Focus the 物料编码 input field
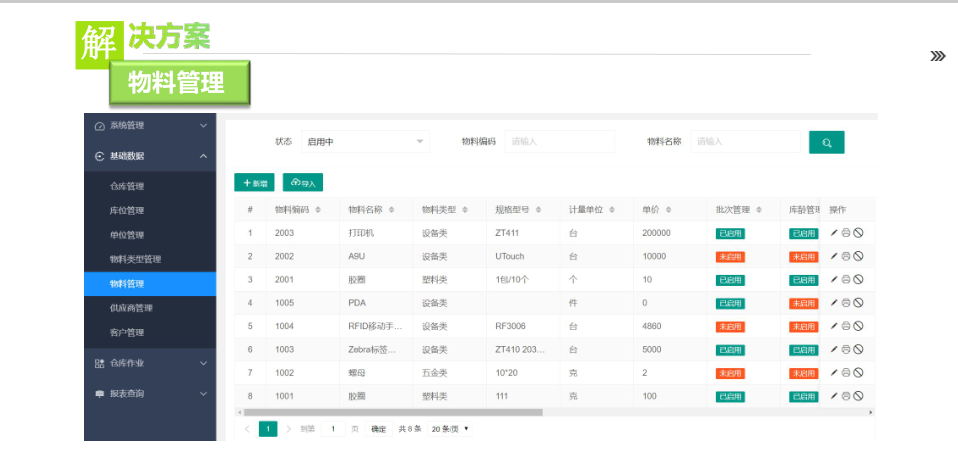Viewport: 958px width, 450px height. [560, 142]
